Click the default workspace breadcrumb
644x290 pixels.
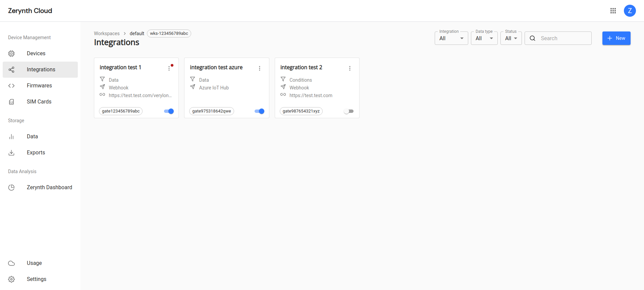[x=137, y=33]
